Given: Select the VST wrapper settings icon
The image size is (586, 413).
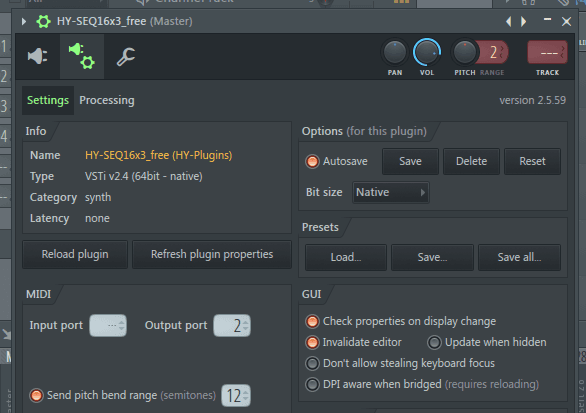Looking at the screenshot, I should 82,56.
